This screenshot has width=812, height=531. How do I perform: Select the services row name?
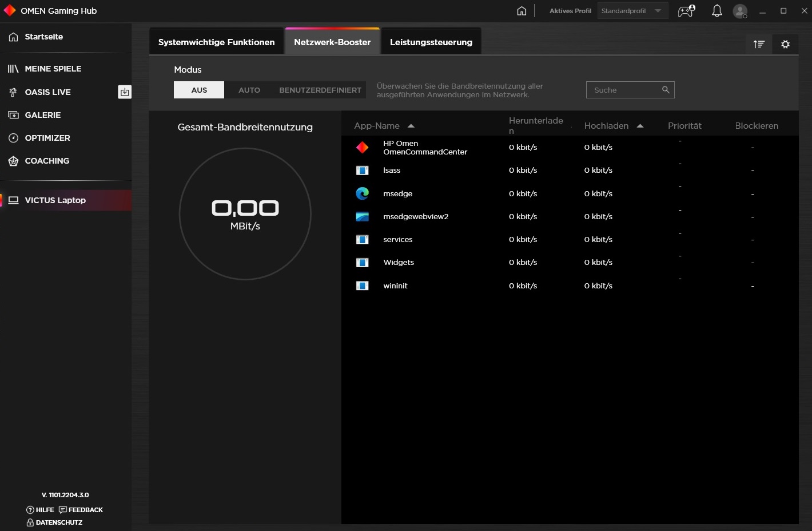(x=398, y=240)
